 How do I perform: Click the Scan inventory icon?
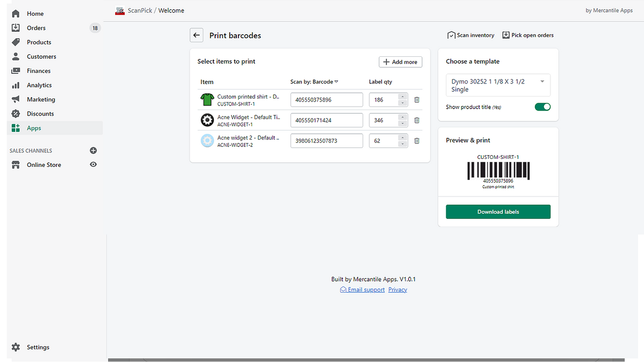coord(451,35)
